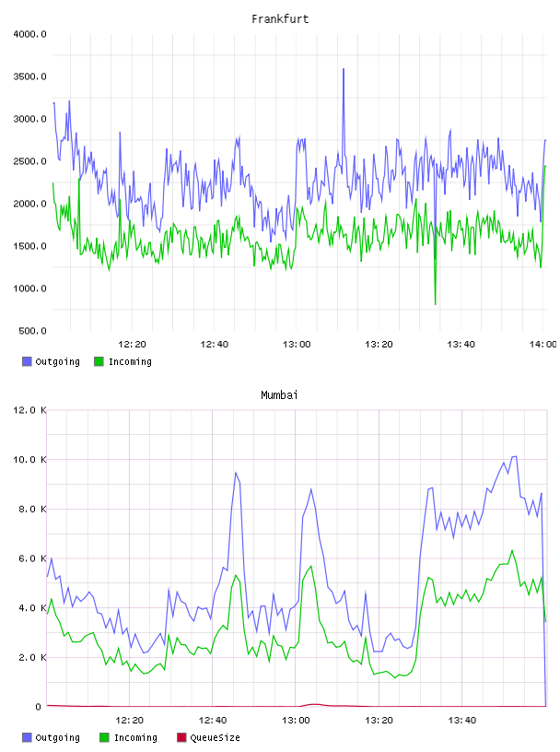Click the tallest blue Outgoing spike in Frankfurt chart
Screen dimensions: 560x752
coord(344,70)
